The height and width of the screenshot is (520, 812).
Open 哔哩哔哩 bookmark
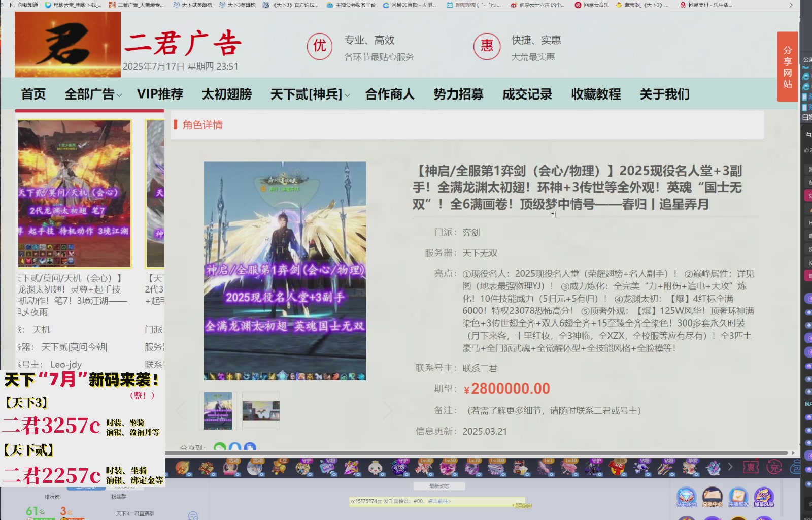[473, 5]
